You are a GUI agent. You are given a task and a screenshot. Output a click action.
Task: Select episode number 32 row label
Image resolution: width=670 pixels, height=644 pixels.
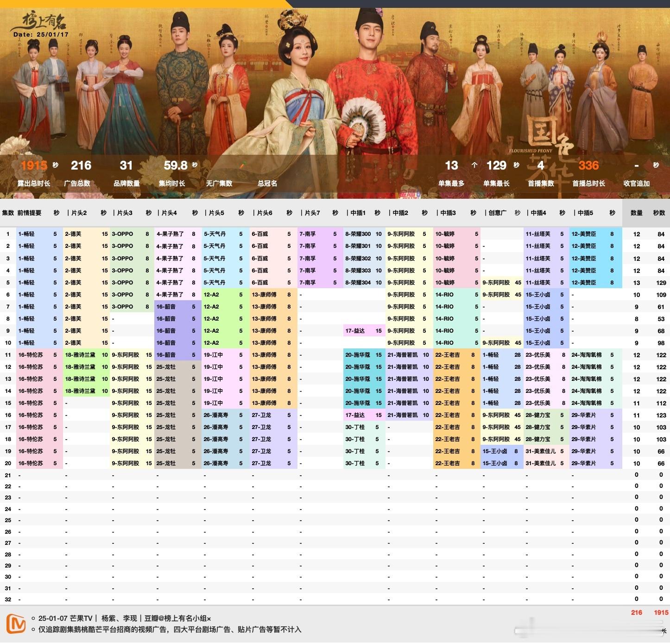point(8,600)
